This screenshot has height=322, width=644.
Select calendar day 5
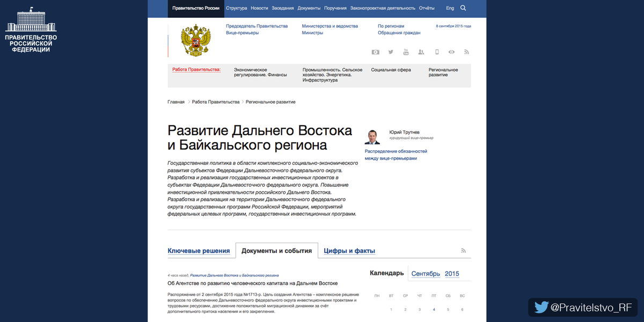point(448,310)
